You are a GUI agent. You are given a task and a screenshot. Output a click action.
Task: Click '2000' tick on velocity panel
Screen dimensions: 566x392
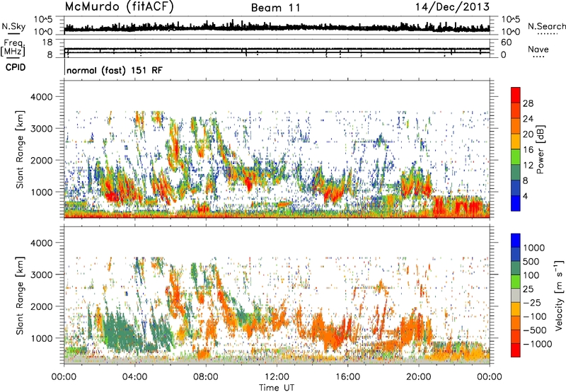(42, 306)
